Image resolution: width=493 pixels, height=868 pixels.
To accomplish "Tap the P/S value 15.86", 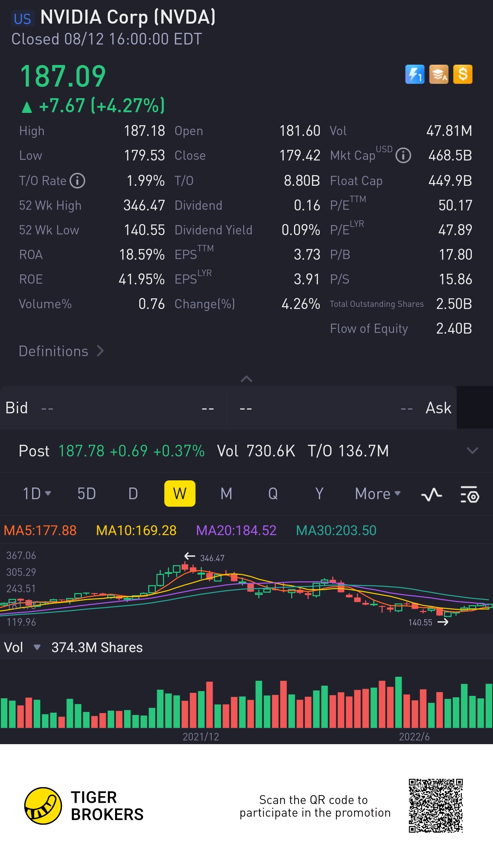I will pos(456,279).
